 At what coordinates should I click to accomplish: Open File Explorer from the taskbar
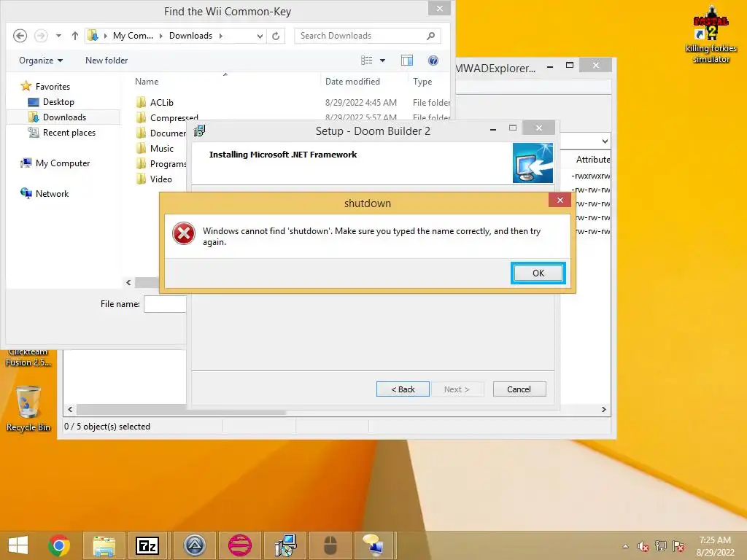[x=104, y=545]
